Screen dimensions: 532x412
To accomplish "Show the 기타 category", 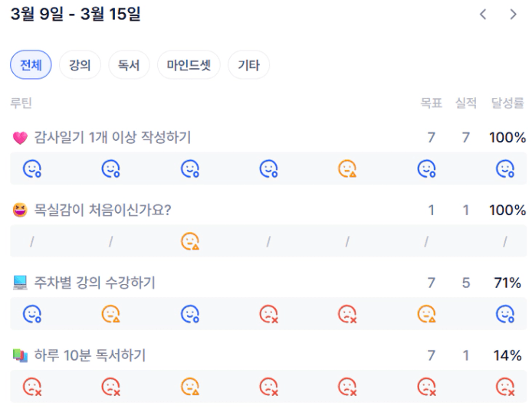I will pos(248,65).
